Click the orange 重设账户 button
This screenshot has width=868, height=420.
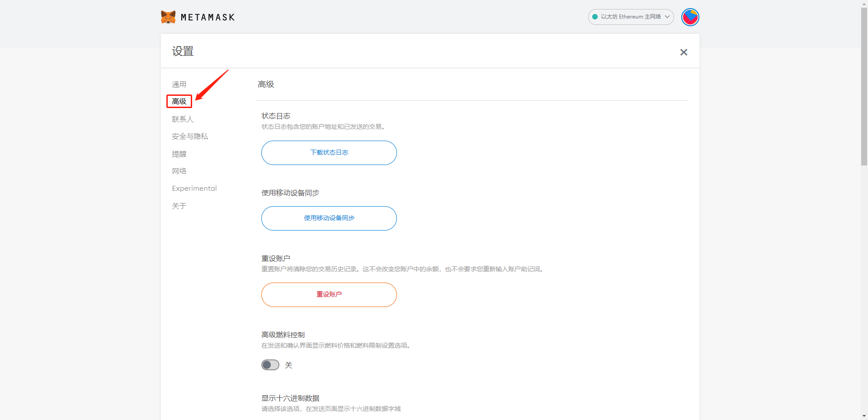[x=329, y=295]
